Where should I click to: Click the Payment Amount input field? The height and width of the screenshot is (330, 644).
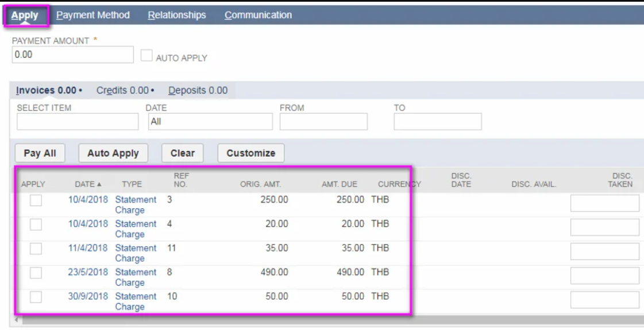[x=72, y=55]
